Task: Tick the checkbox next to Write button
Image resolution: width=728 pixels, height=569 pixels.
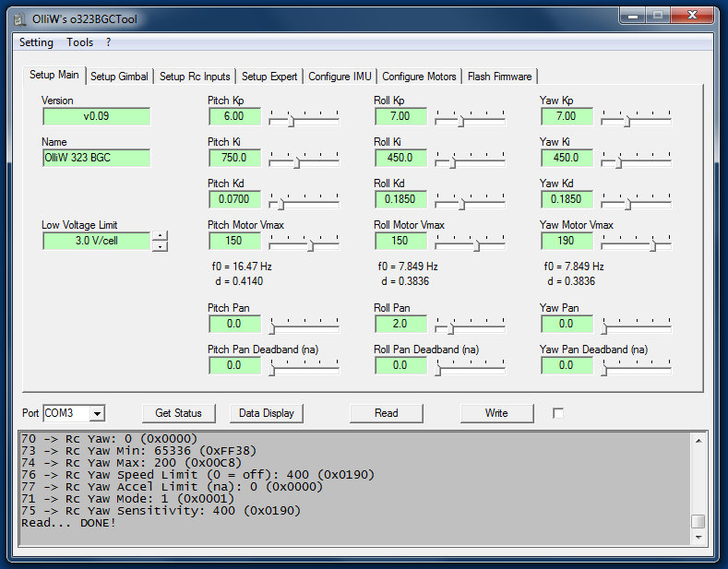Action: pos(557,413)
